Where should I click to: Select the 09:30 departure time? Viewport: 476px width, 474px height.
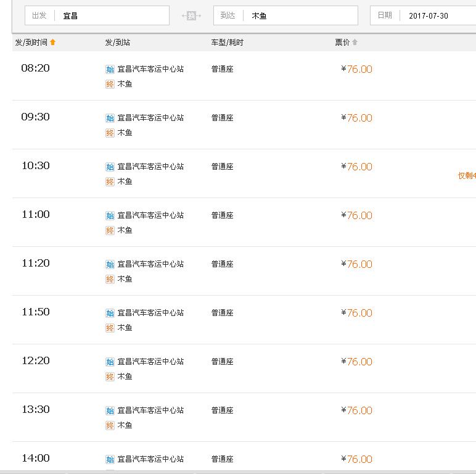[36, 117]
